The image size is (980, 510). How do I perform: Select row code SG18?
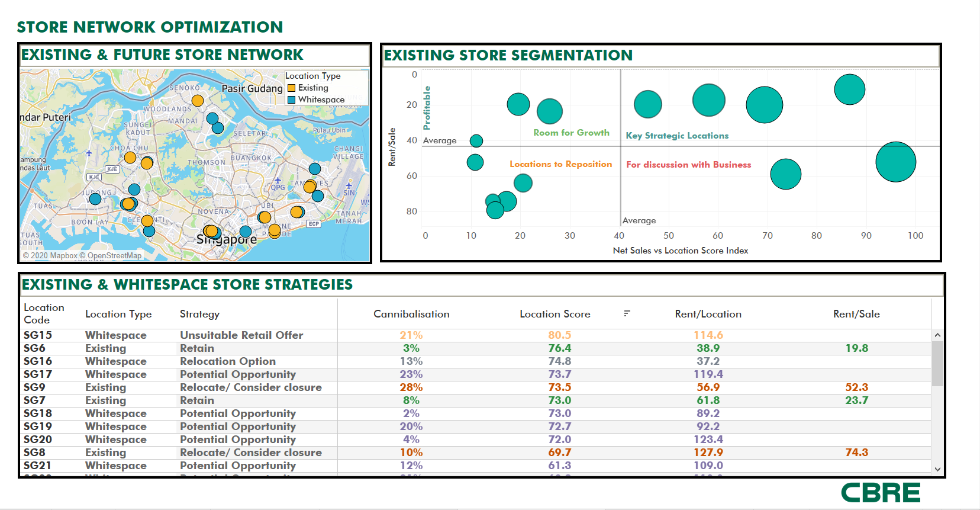click(x=38, y=413)
